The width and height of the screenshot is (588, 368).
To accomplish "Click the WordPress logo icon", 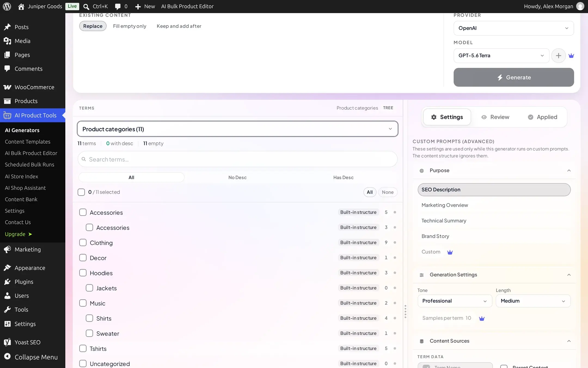I will click(x=7, y=6).
